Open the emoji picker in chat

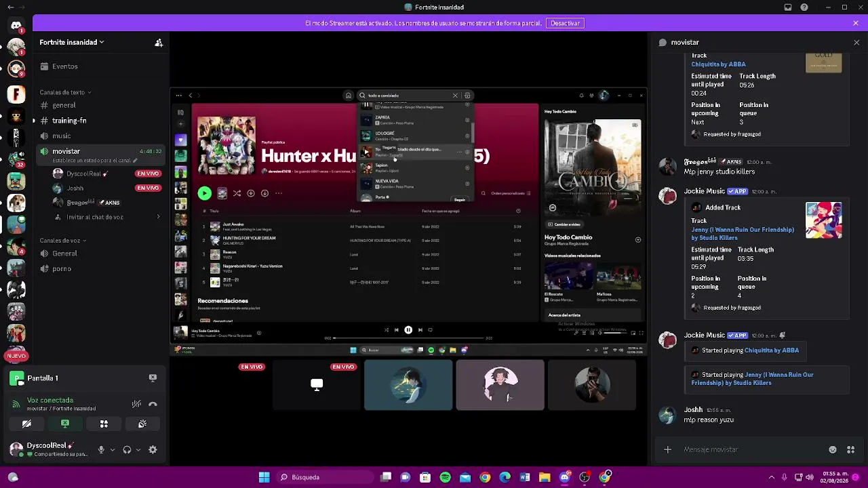click(x=833, y=449)
